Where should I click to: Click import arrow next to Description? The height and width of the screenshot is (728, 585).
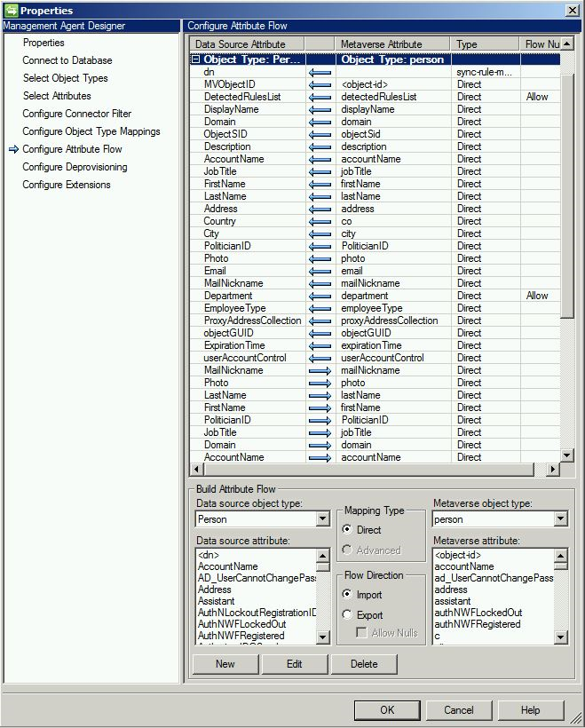[320, 147]
